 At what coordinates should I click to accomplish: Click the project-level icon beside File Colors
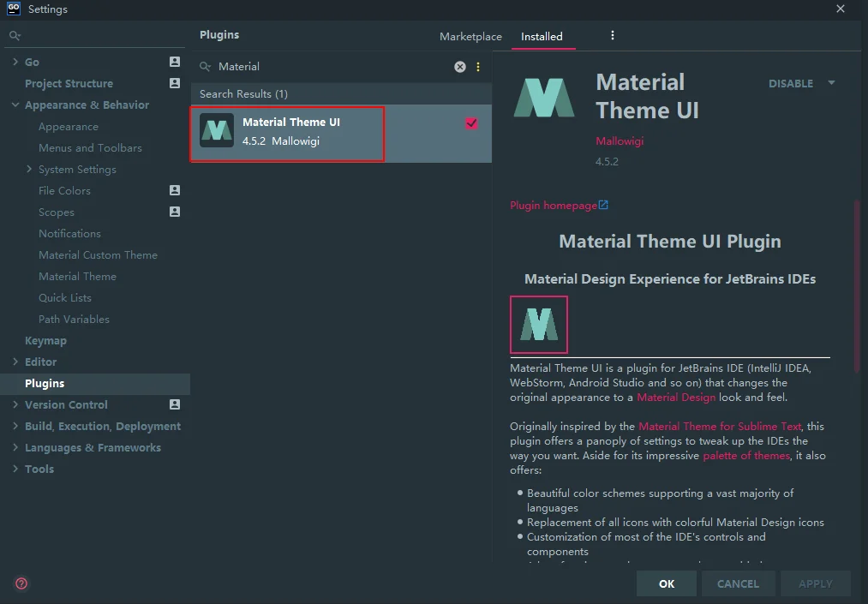[175, 190]
